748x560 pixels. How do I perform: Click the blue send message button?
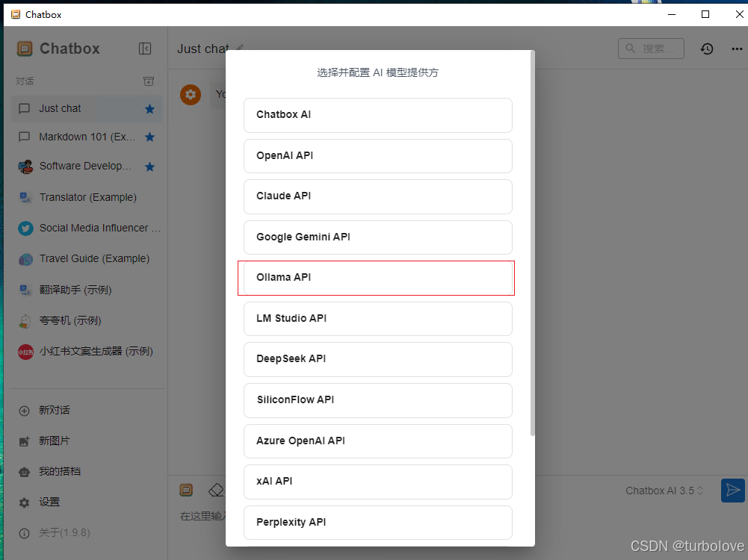733,491
